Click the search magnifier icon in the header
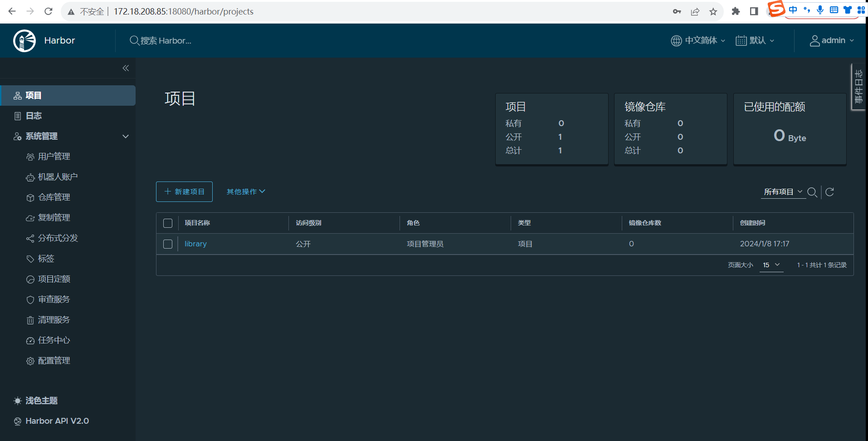The height and width of the screenshot is (441, 868). point(134,40)
